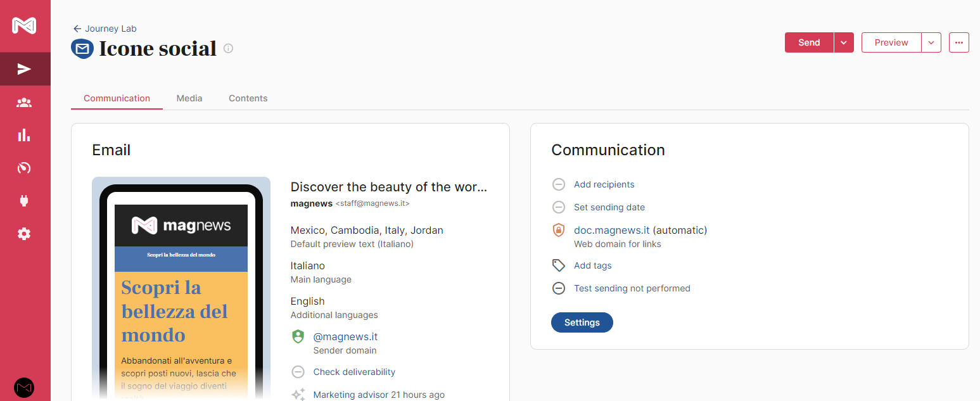Click the English additional languages value
Image resolution: width=980 pixels, height=401 pixels.
coord(307,301)
